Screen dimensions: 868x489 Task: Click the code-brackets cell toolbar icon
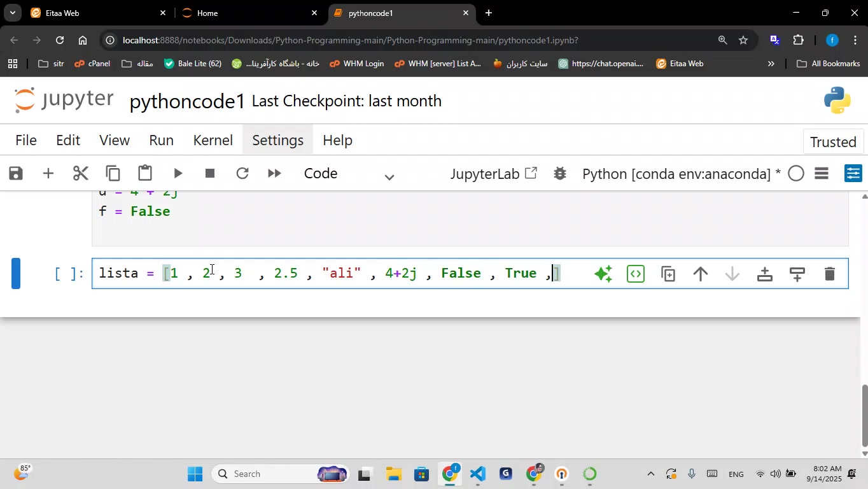635,274
